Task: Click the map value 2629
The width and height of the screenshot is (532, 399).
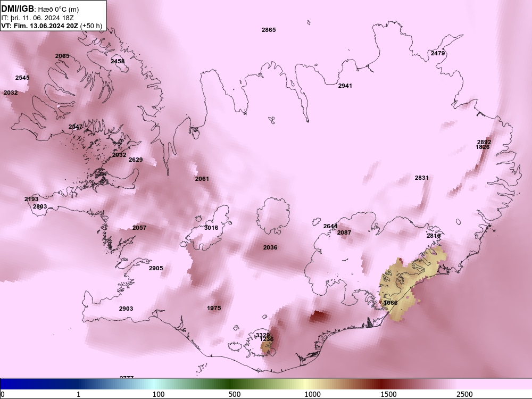Action: click(135, 160)
